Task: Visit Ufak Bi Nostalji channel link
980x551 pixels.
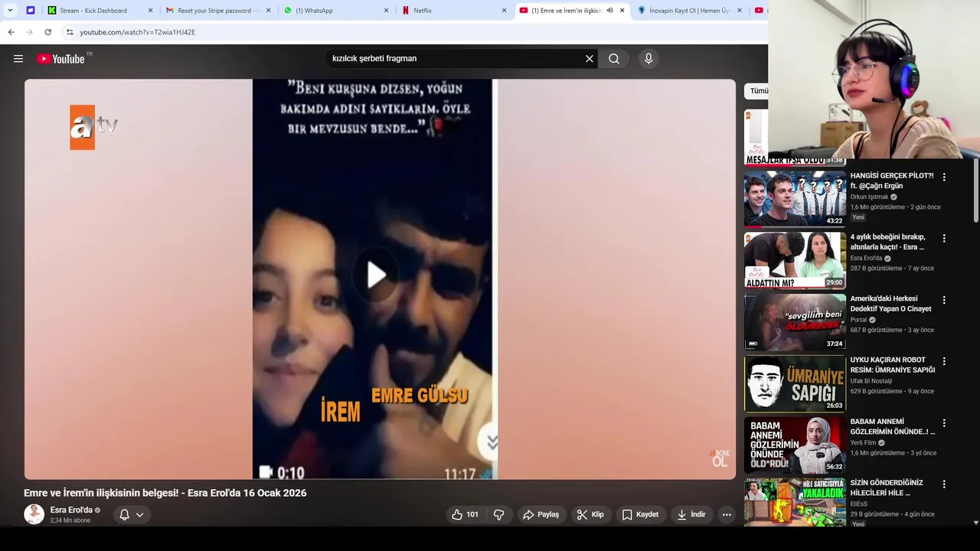Action: [871, 381]
